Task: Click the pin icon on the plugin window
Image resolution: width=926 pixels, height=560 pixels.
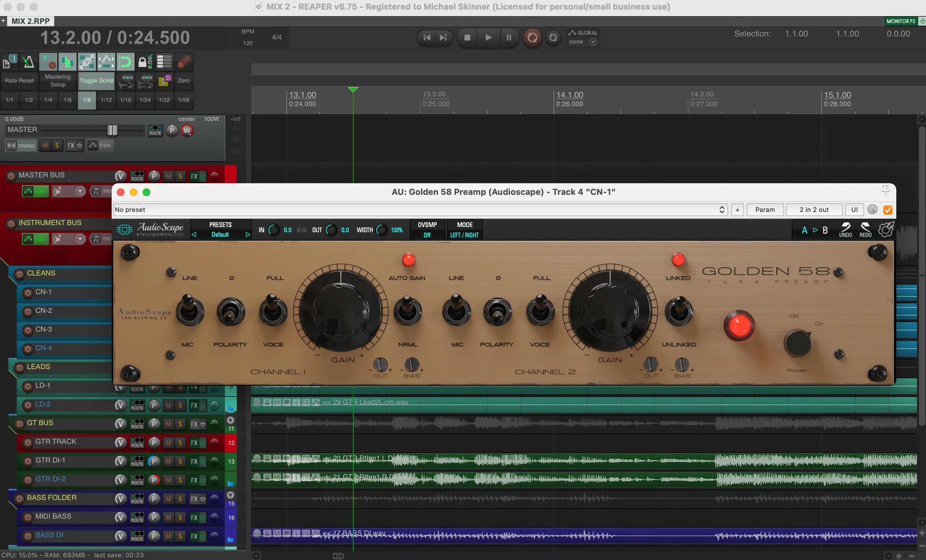Action: (x=885, y=190)
